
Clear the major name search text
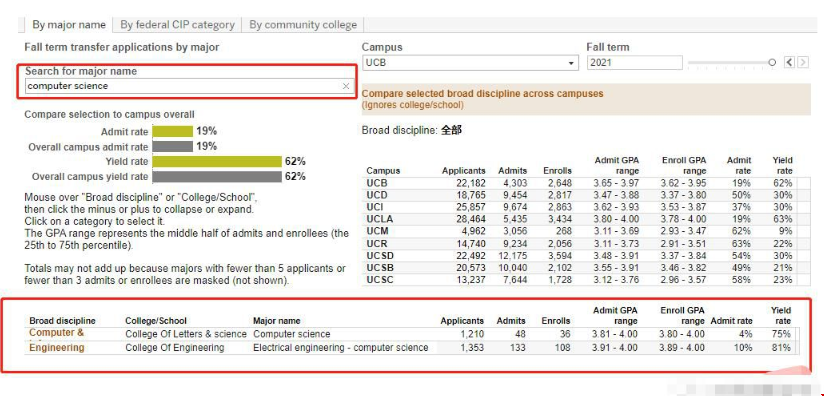(346, 86)
